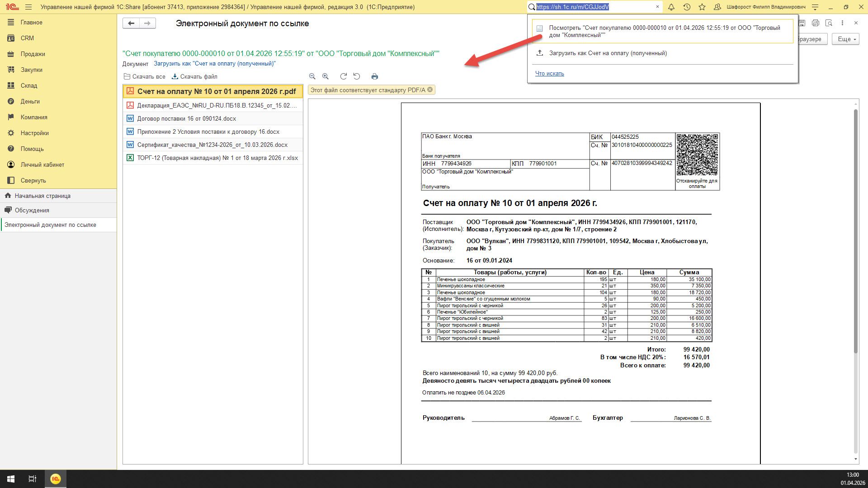Print the previewed PDF file
The image size is (868, 488).
[x=374, y=76]
